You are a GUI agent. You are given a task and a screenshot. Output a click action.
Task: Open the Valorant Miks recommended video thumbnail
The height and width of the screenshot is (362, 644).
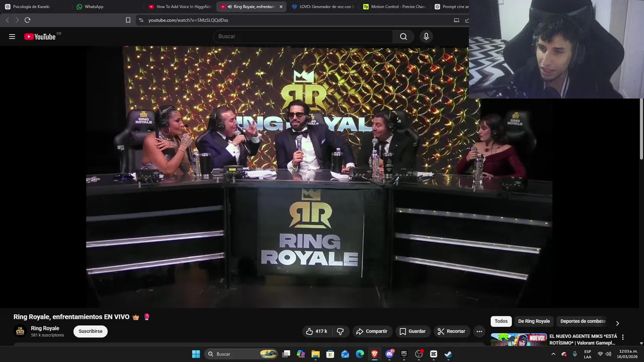[x=518, y=340]
